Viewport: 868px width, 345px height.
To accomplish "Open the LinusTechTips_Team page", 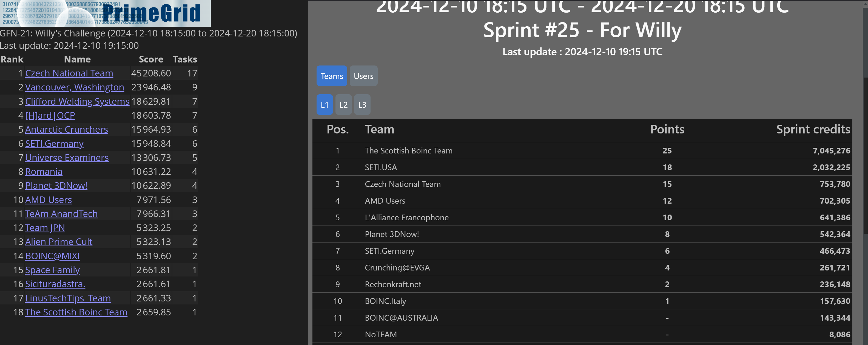I will pyautogui.click(x=68, y=298).
